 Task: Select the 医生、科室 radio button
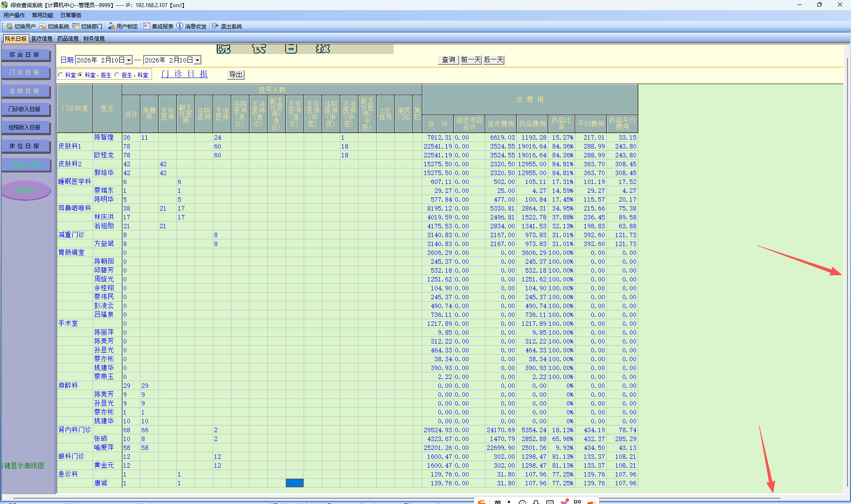tap(117, 75)
